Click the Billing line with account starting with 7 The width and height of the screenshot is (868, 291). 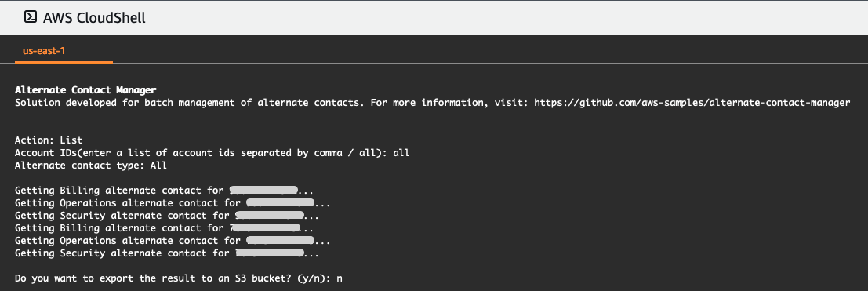[x=165, y=228]
